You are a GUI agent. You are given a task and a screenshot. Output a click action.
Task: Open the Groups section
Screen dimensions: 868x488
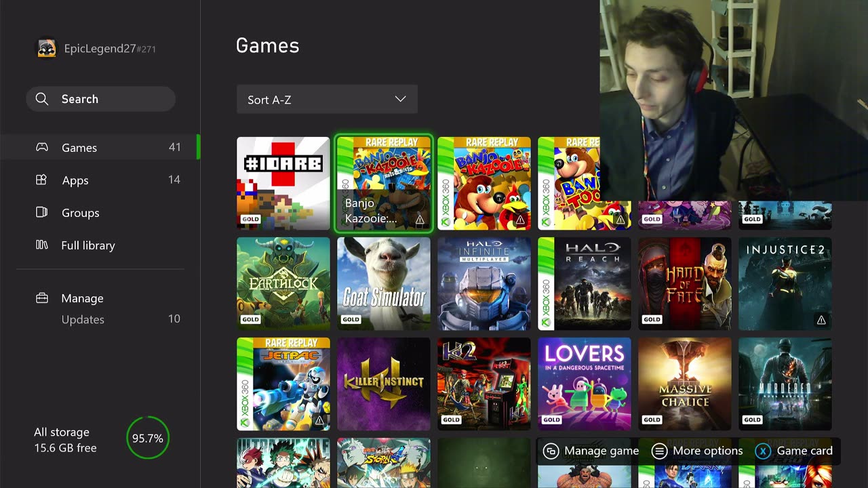(100, 213)
